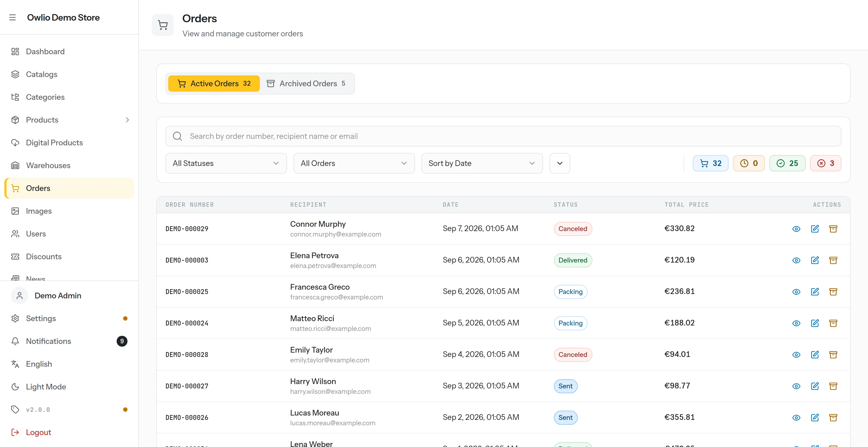This screenshot has width=868, height=447.
Task: Archive Emily Taylor's order
Action: point(833,355)
